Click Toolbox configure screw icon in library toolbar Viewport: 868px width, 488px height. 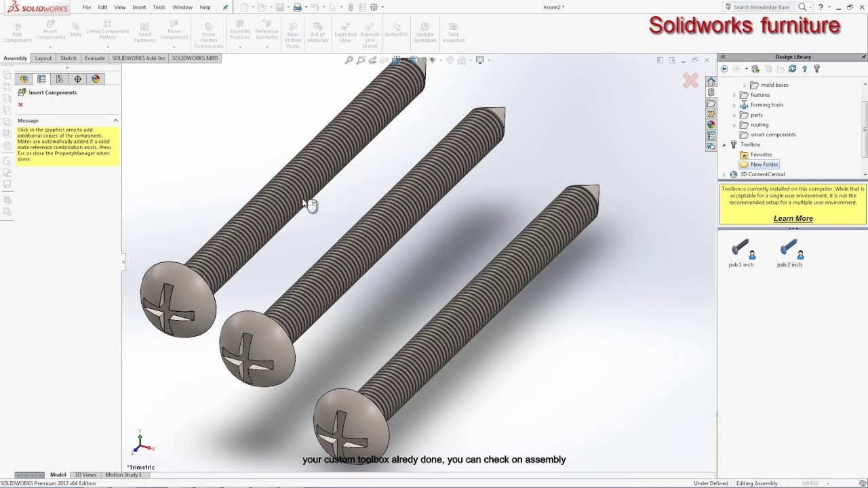[817, 68]
